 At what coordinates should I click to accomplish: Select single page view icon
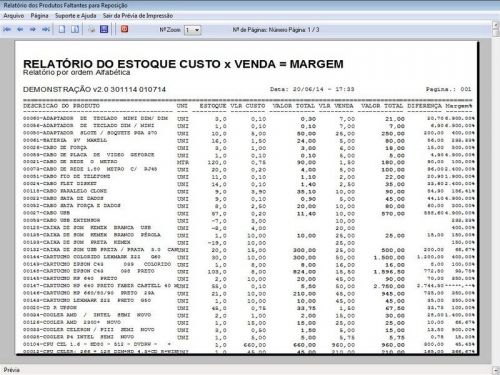(x=62, y=29)
